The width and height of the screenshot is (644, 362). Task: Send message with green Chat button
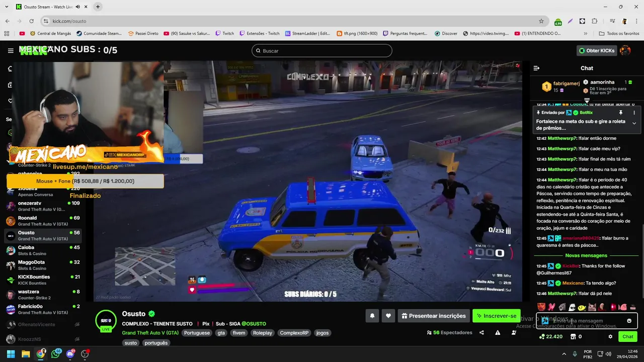pyautogui.click(x=627, y=336)
